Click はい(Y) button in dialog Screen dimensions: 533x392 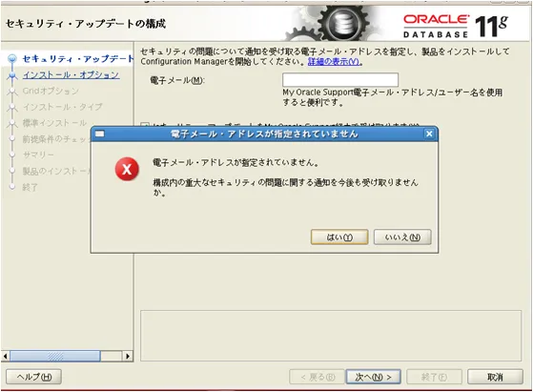(339, 237)
